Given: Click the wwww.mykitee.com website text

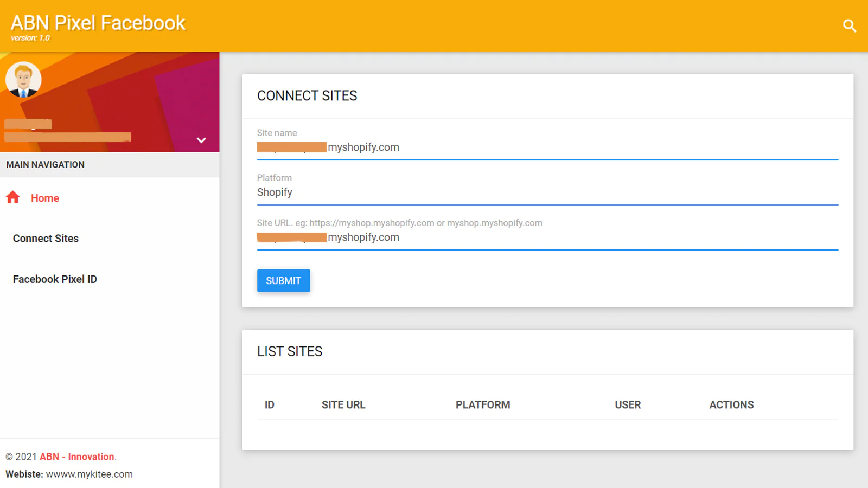Looking at the screenshot, I should pos(90,474).
